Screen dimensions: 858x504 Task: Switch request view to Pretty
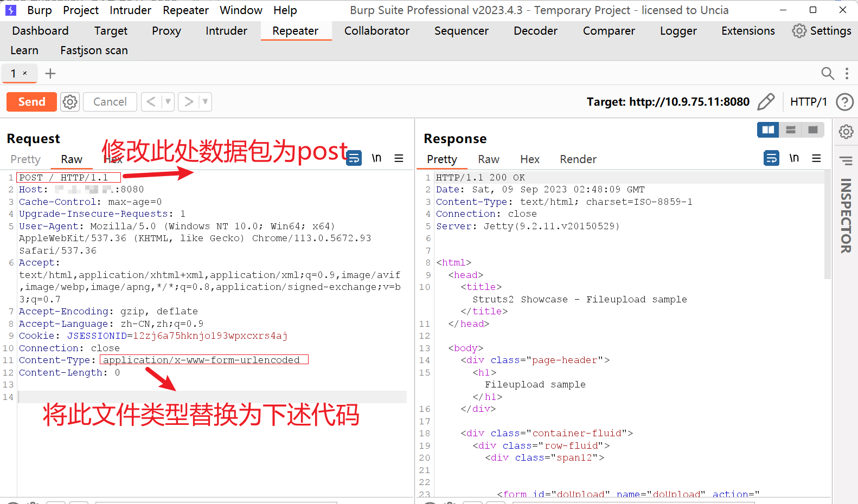[x=25, y=159]
